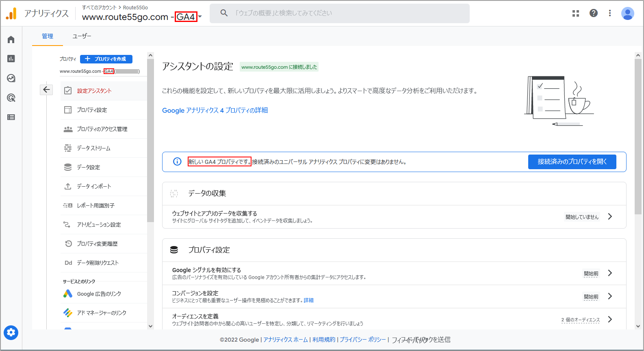
Task: Click the Dd データ削除リクエスト icon
Action: click(68, 263)
